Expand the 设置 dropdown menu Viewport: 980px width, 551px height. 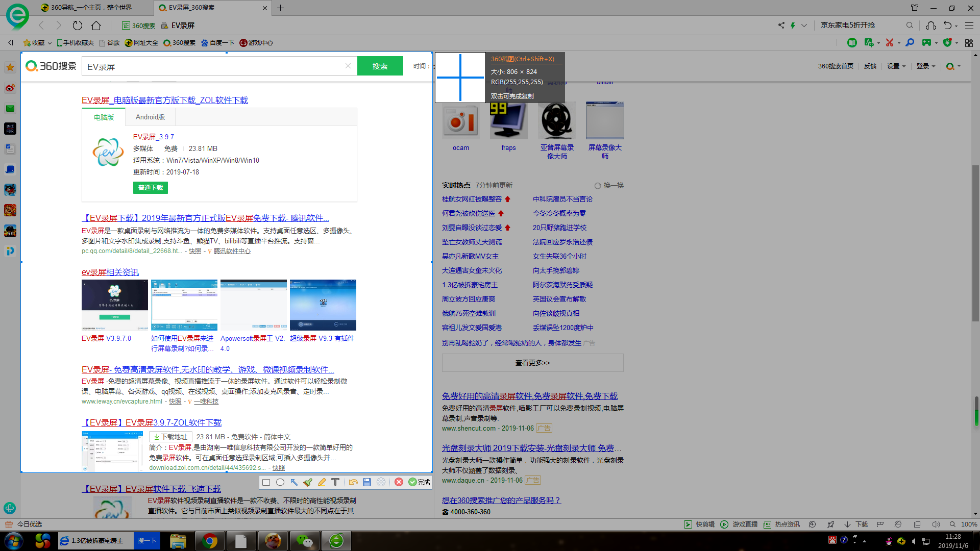pyautogui.click(x=896, y=66)
